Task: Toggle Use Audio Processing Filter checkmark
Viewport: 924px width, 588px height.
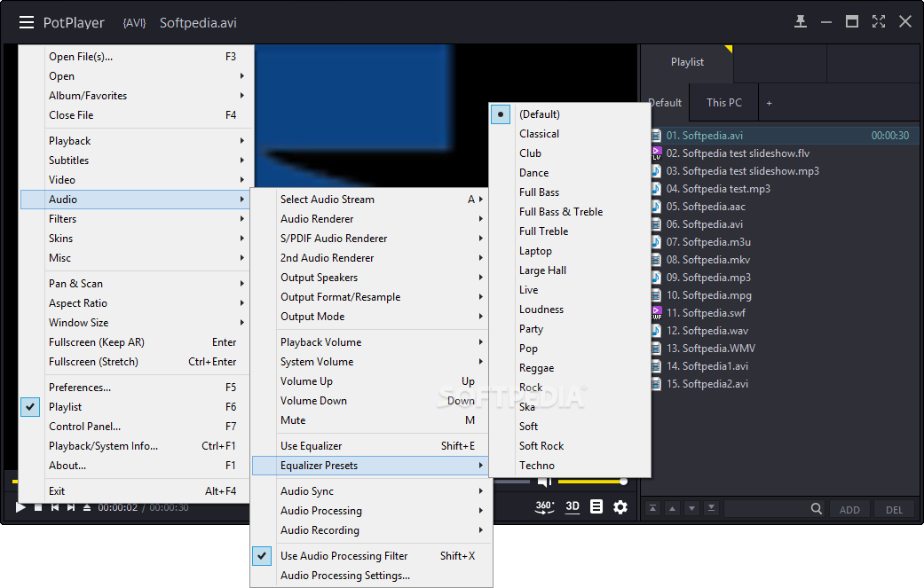Action: 262,555
